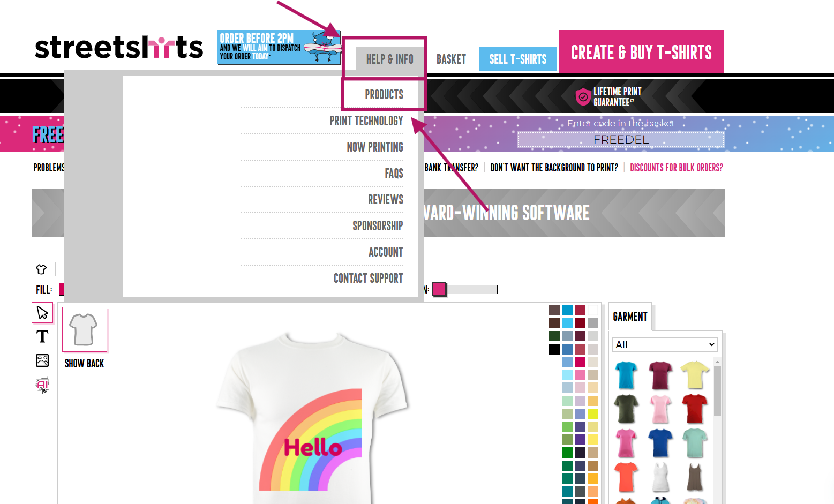Select the black color swatch

554,349
